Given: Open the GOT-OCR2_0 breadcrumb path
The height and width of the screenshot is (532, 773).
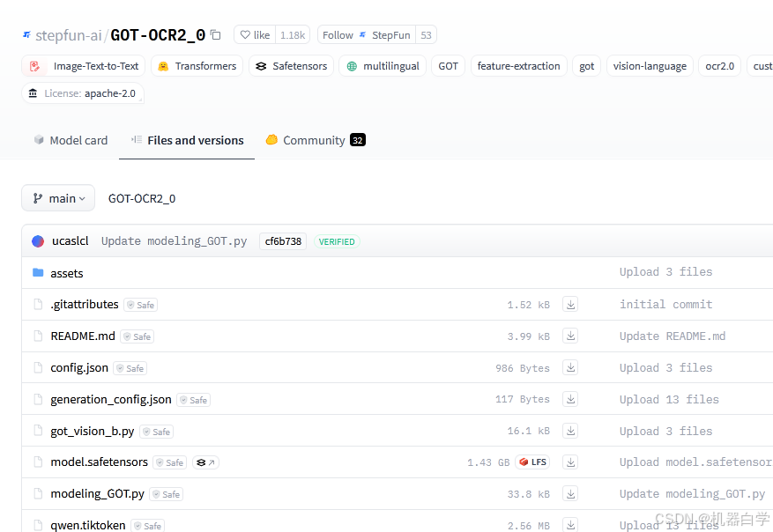Looking at the screenshot, I should 142,198.
